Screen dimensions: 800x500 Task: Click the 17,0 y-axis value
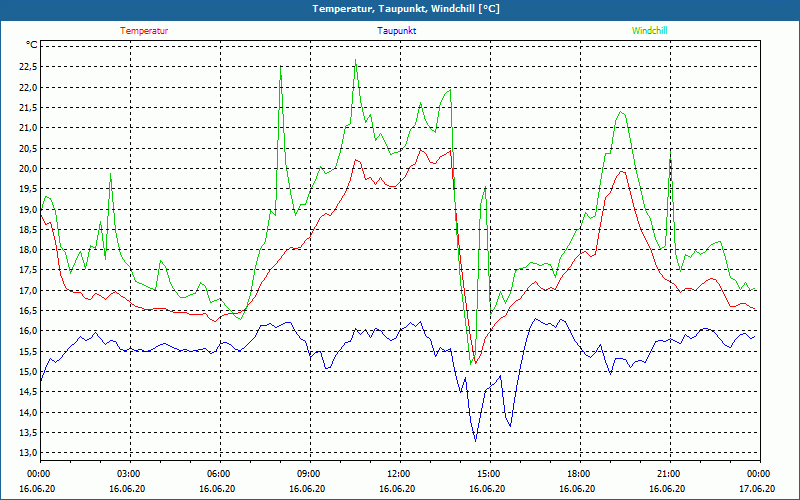pyautogui.click(x=29, y=291)
